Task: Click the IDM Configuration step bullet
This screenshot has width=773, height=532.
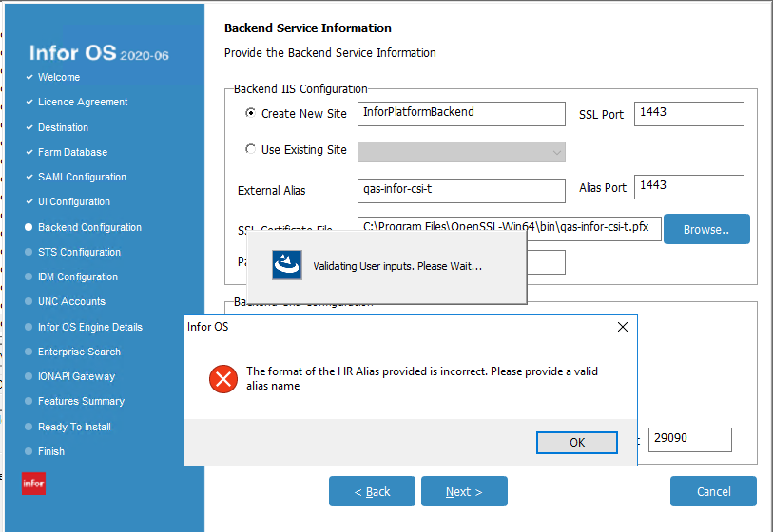Action: (x=29, y=276)
